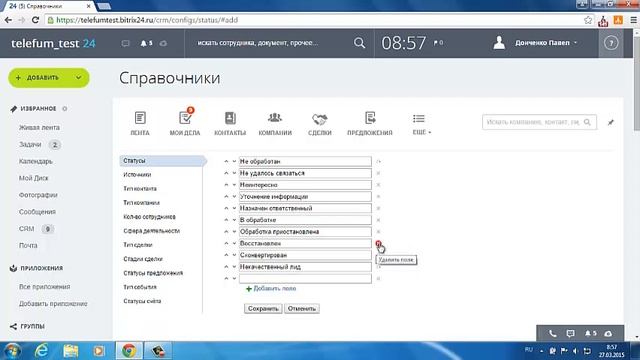
Task: Move Некачественный лид status down
Action: pos(234,267)
